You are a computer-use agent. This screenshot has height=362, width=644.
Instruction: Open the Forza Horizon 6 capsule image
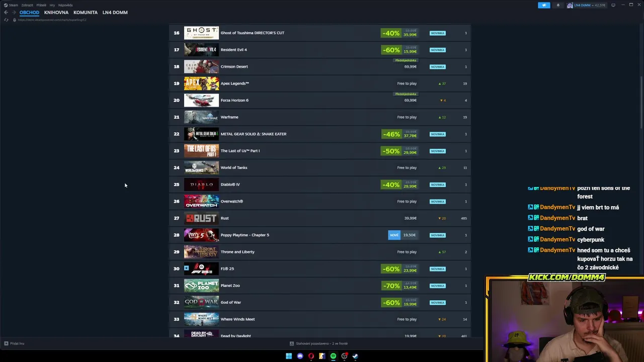201,101
